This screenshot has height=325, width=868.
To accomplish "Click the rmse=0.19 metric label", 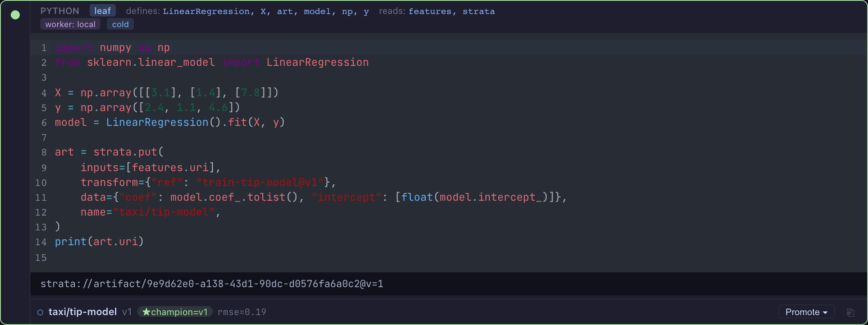I will click(x=242, y=312).
